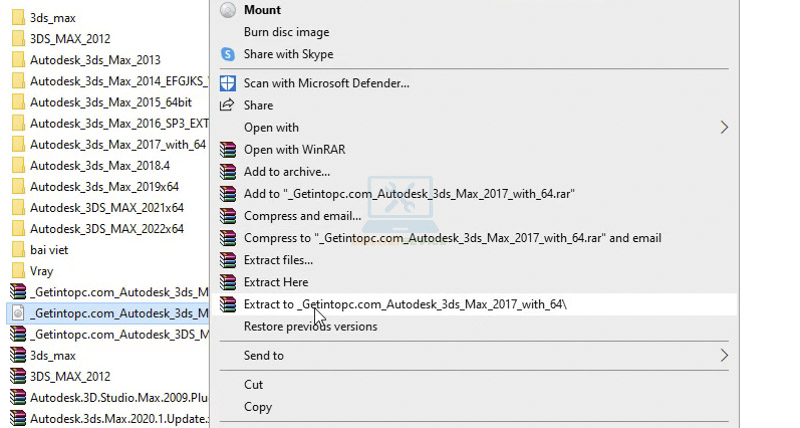Viewport: 800px width, 428px height.
Task: Select Restore previous versions
Action: point(310,326)
